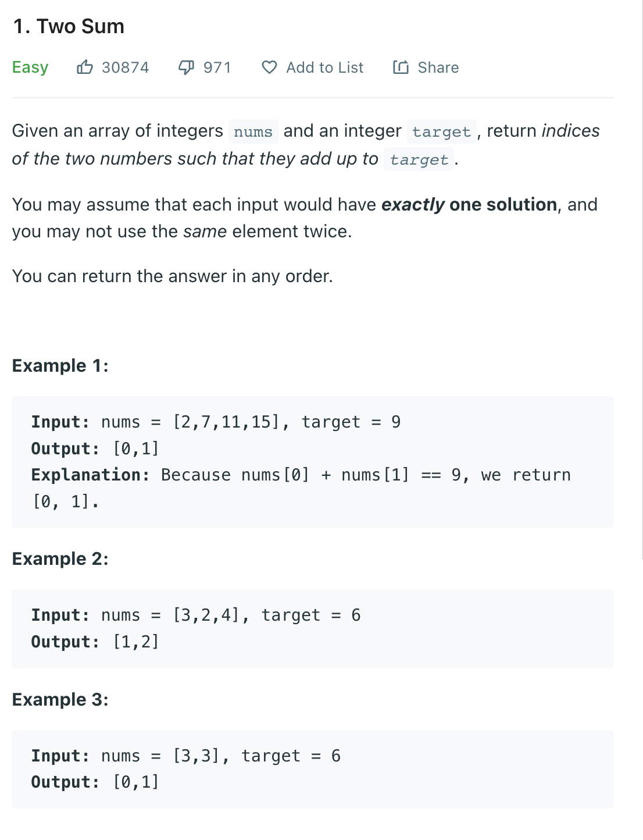Click the 971 dislikes count
The image size is (643, 840).
(x=217, y=67)
